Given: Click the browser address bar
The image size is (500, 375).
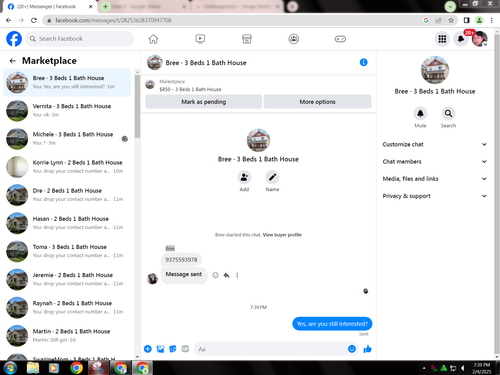Looking at the screenshot, I should pos(233,20).
